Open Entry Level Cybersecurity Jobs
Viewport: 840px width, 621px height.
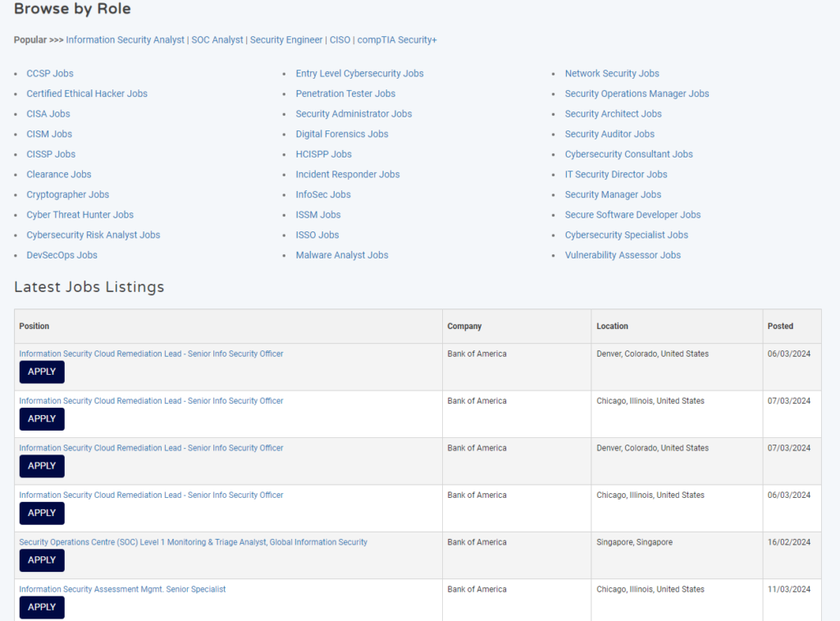[x=359, y=73]
